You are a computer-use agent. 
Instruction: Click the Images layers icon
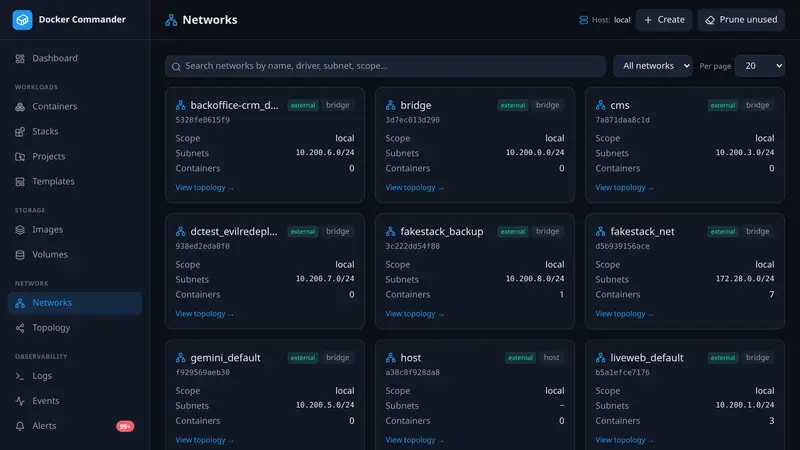pyautogui.click(x=20, y=230)
